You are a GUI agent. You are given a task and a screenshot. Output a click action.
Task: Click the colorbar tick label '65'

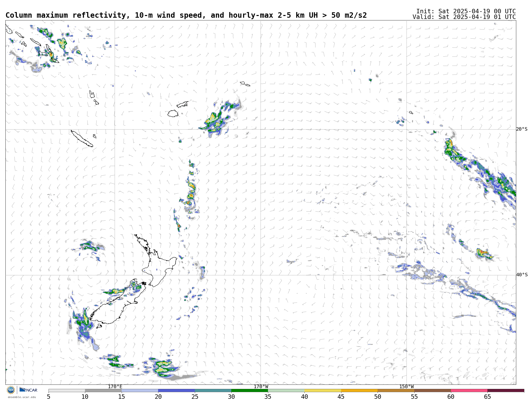pyautogui.click(x=487, y=397)
